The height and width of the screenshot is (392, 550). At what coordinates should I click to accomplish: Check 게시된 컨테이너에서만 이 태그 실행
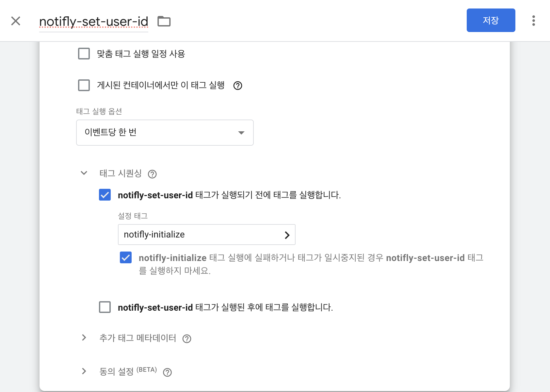pos(84,85)
